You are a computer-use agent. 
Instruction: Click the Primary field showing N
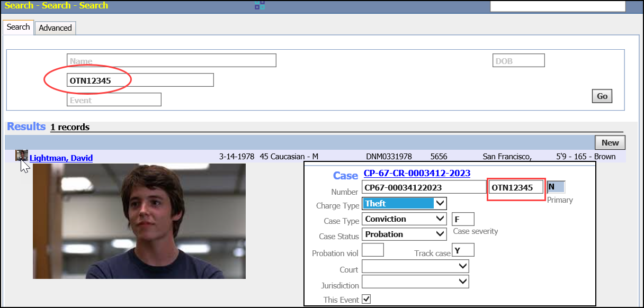pyautogui.click(x=556, y=187)
